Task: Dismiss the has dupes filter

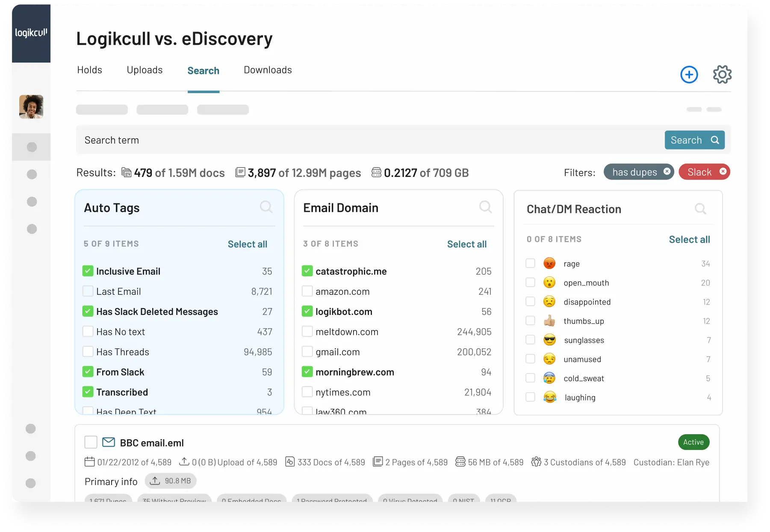Action: 667,172
